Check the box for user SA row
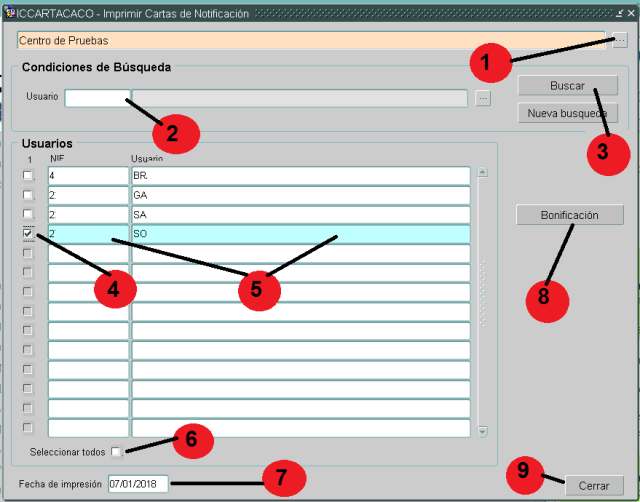 point(28,214)
